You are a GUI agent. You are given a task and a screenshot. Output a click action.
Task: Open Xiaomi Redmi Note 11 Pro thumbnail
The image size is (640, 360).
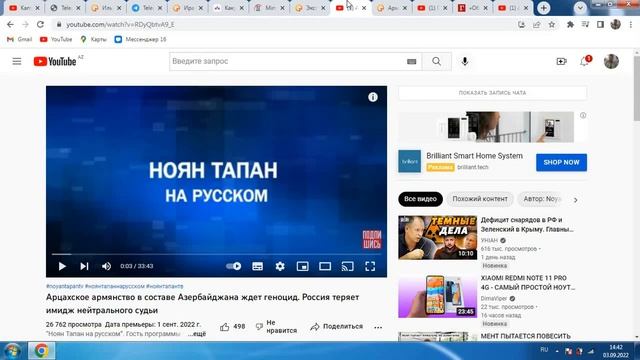coord(438,296)
